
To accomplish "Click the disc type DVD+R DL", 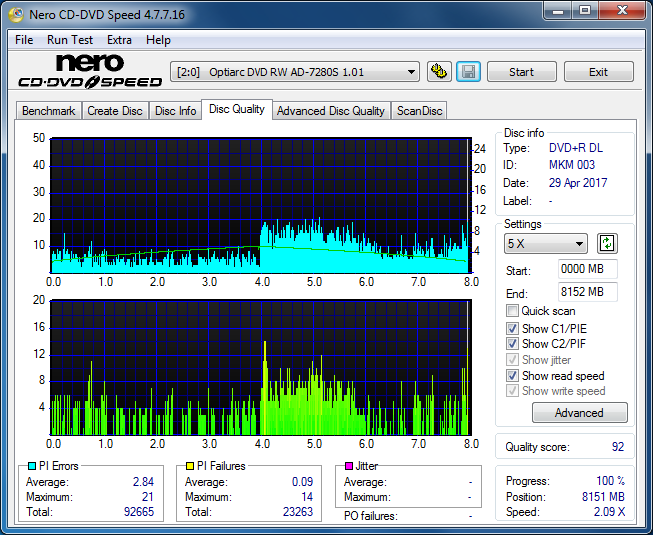I will [x=576, y=148].
